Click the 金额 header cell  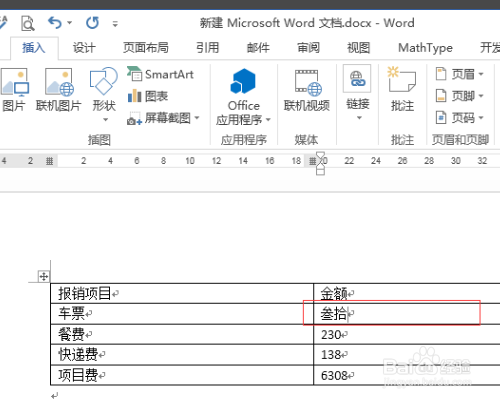click(407, 293)
